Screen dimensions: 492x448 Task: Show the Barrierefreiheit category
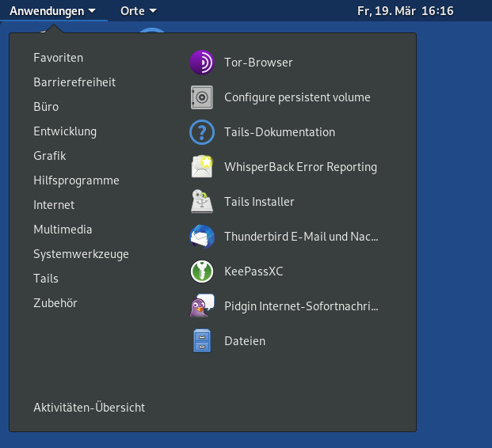[x=74, y=82]
